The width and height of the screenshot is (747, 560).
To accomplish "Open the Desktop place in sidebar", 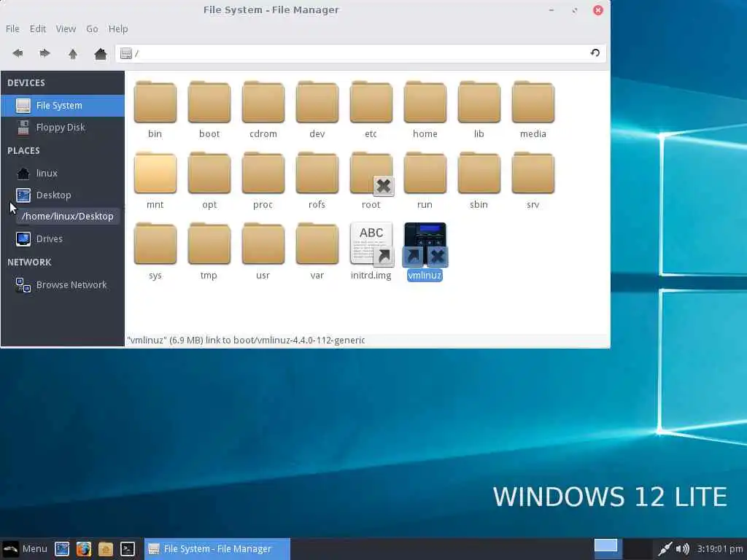I will point(63,195).
